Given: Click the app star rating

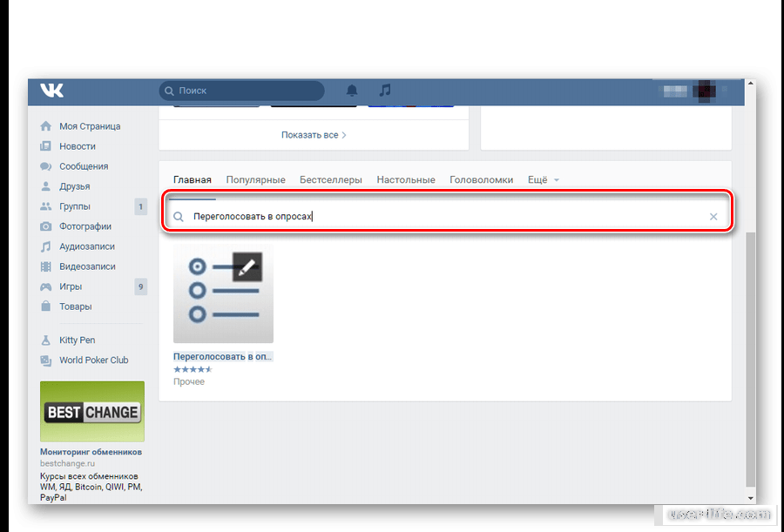Looking at the screenshot, I should 193,369.
